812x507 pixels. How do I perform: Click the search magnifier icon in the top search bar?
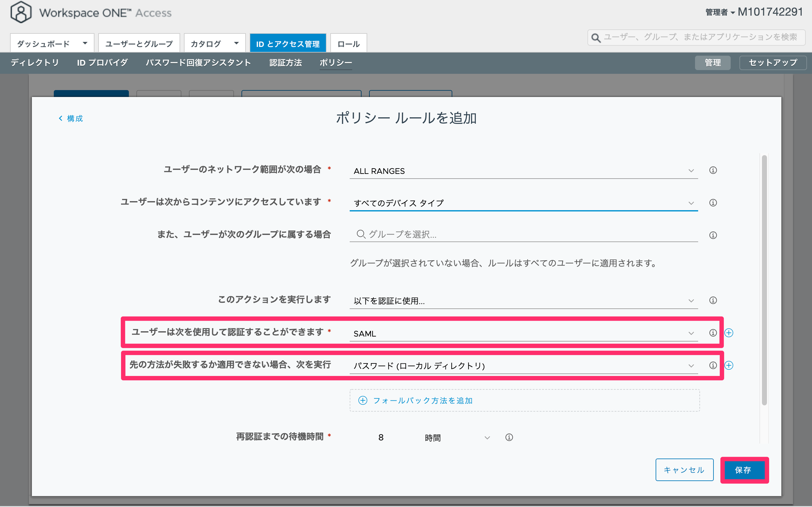[596, 38]
